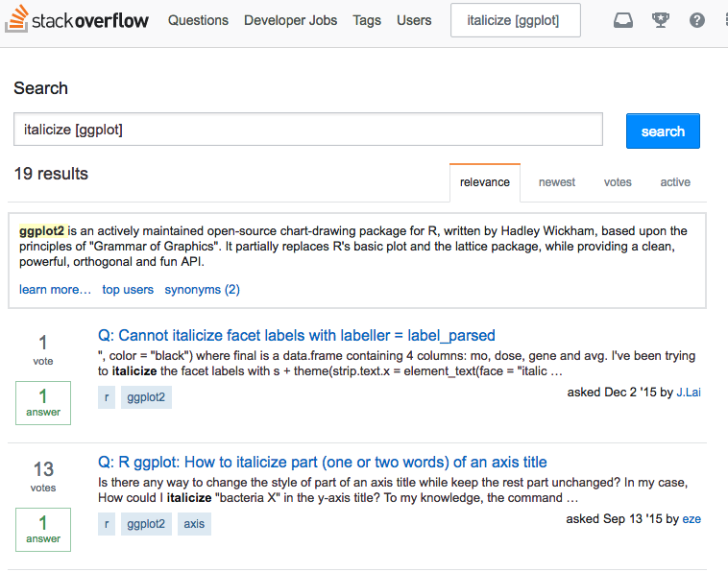Click the Stack Overflow logo
The width and height of the screenshot is (728, 572).
[79, 20]
